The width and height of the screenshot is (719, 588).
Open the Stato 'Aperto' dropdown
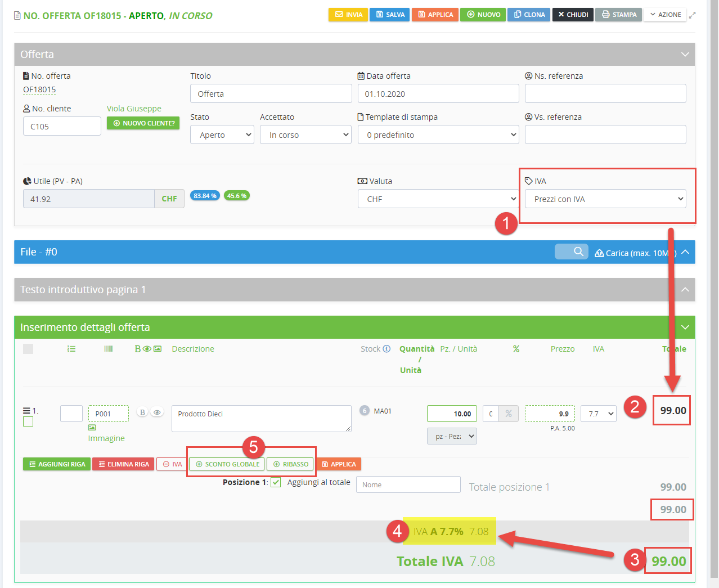(222, 135)
